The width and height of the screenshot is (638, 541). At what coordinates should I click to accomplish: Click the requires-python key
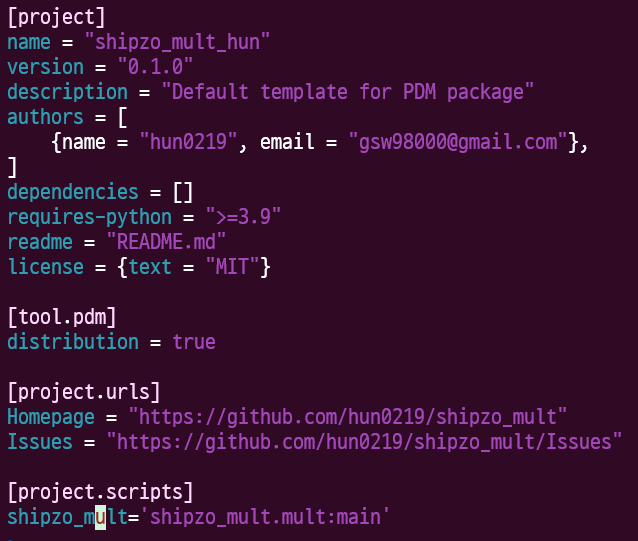click(90, 218)
